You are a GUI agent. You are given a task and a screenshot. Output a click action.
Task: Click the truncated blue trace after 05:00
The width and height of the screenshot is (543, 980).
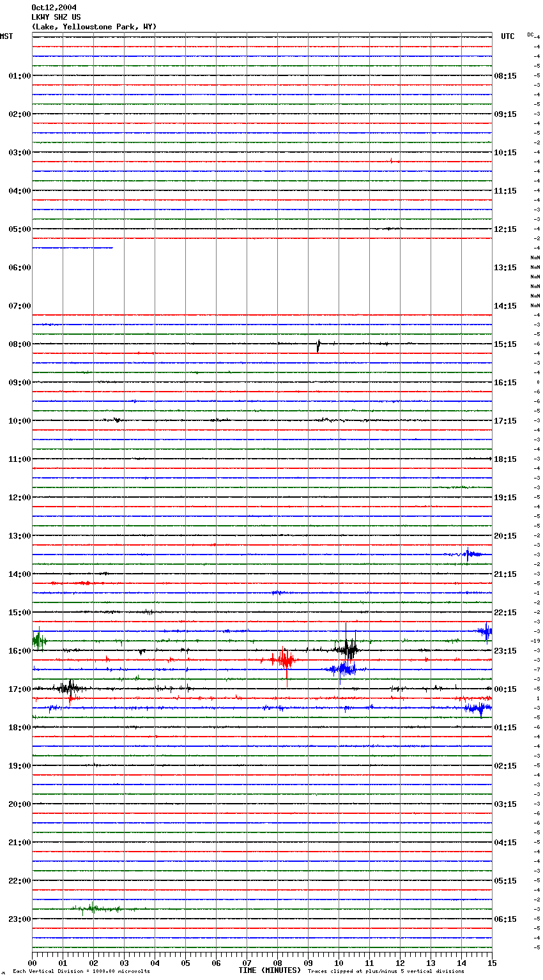coord(72,248)
